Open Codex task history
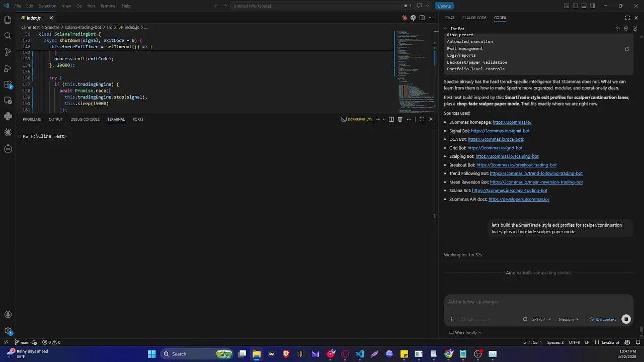The height and width of the screenshot is (362, 644). point(618,29)
